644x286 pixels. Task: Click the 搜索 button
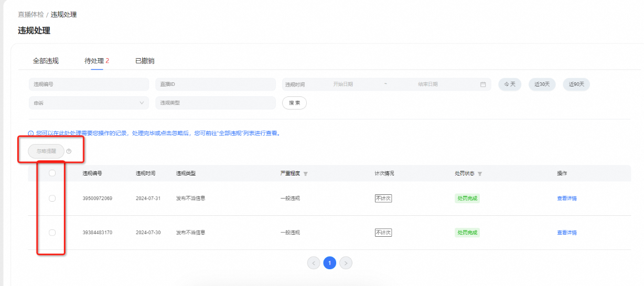coord(294,103)
